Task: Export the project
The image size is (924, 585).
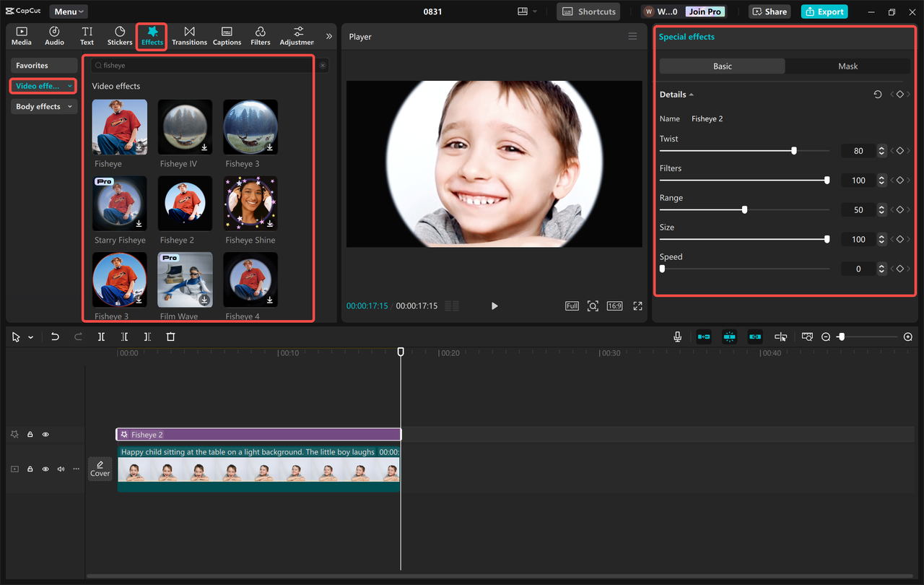Action: 824,12
